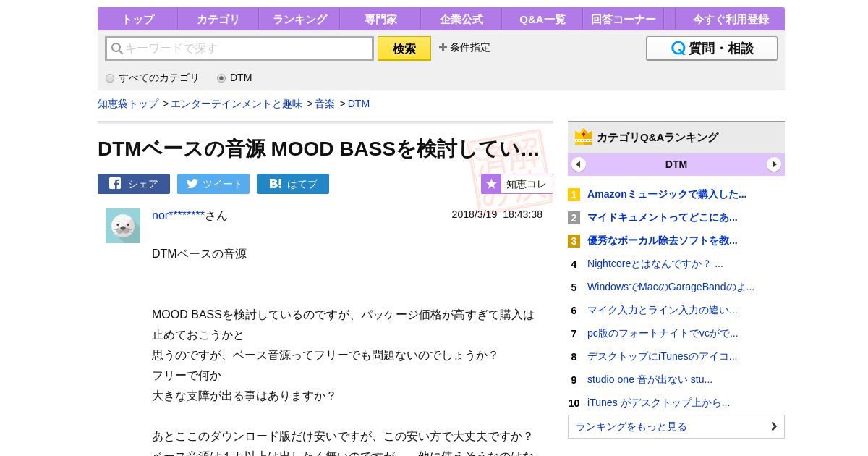Show previous ranking category with left arrow
868x456 pixels.
click(x=579, y=164)
